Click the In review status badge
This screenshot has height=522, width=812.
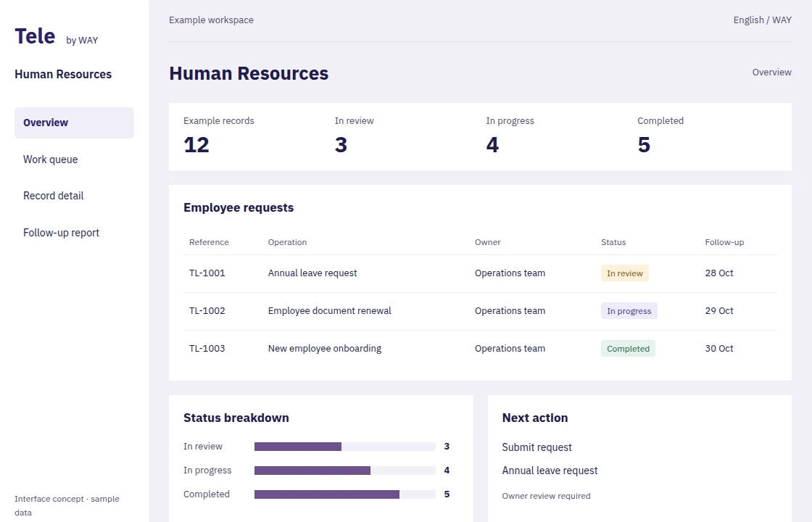point(624,273)
